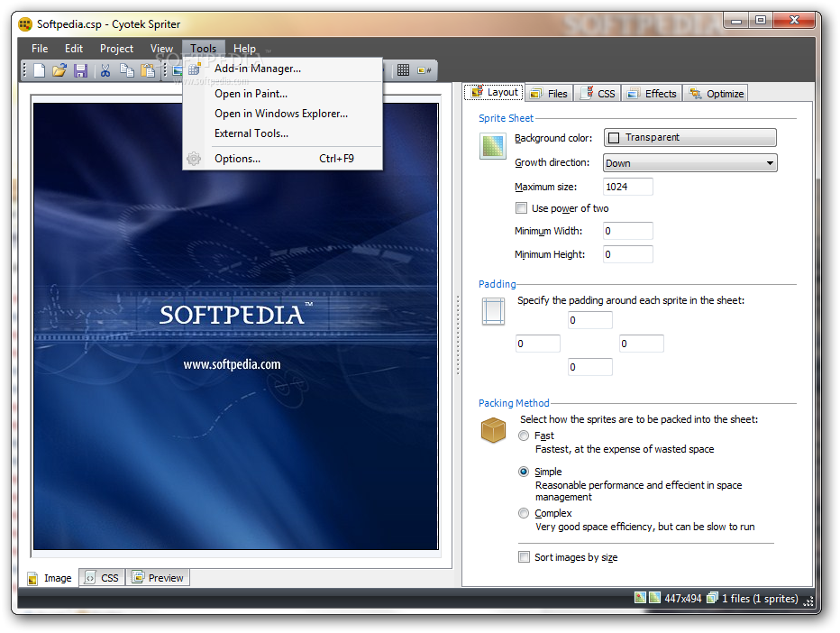Click the Cyotek Spriter title bar app icon
The width and height of the screenshot is (840, 633).
click(x=24, y=24)
